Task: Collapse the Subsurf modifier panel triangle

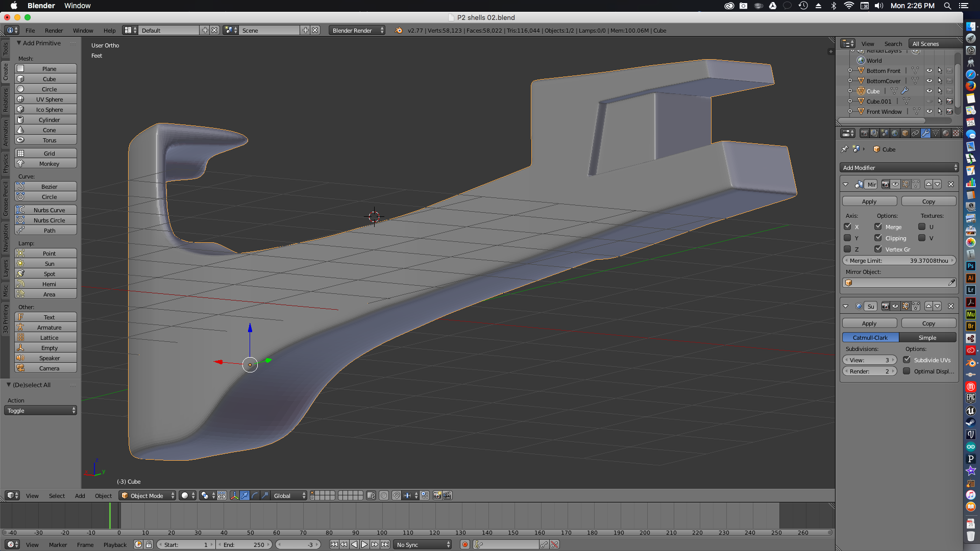Action: tap(846, 306)
